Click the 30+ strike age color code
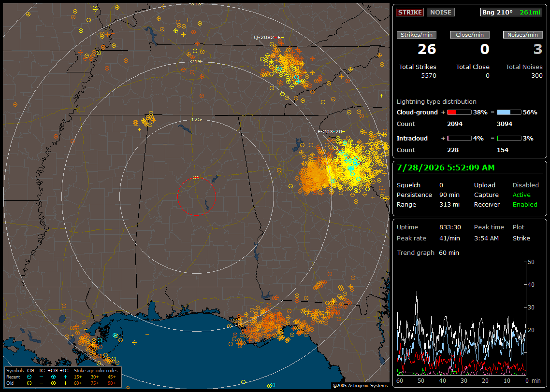Viewport: 550px width, 392px height. click(x=95, y=377)
